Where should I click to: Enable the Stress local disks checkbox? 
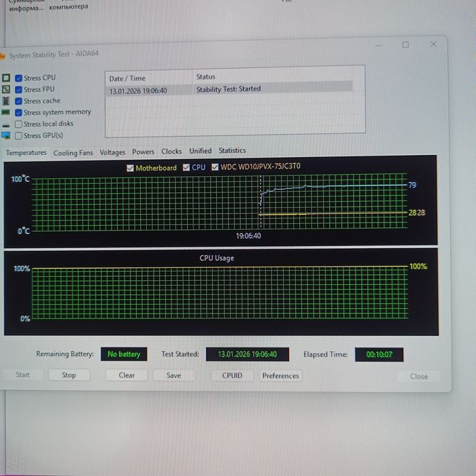pyautogui.click(x=18, y=124)
